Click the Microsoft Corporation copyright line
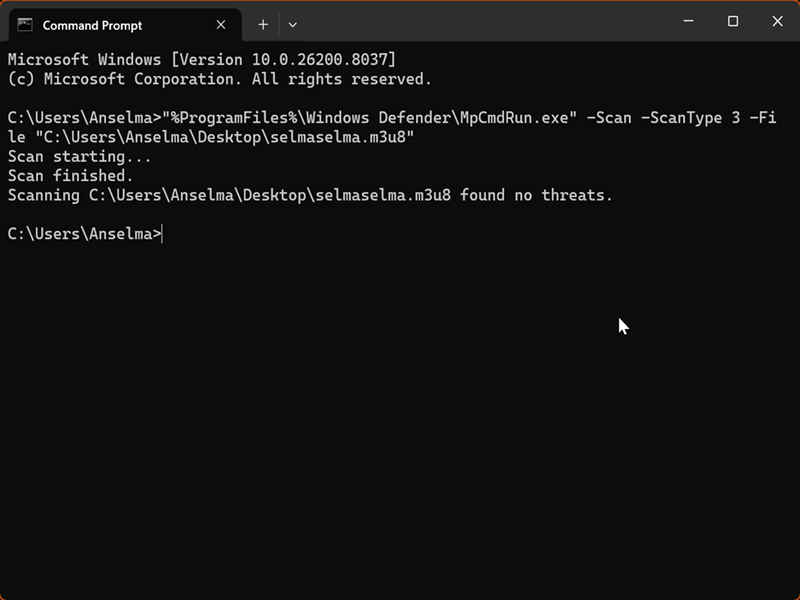The height and width of the screenshot is (600, 800). pos(220,79)
